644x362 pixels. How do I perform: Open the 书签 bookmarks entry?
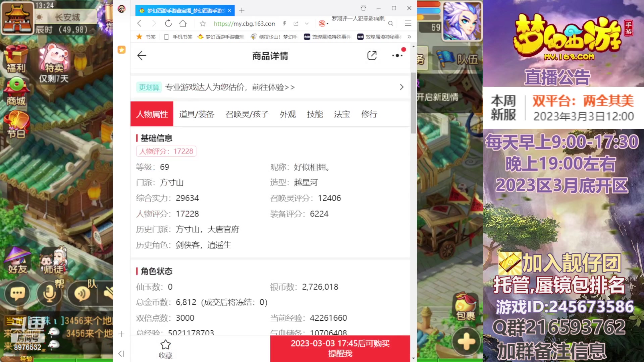146,37
